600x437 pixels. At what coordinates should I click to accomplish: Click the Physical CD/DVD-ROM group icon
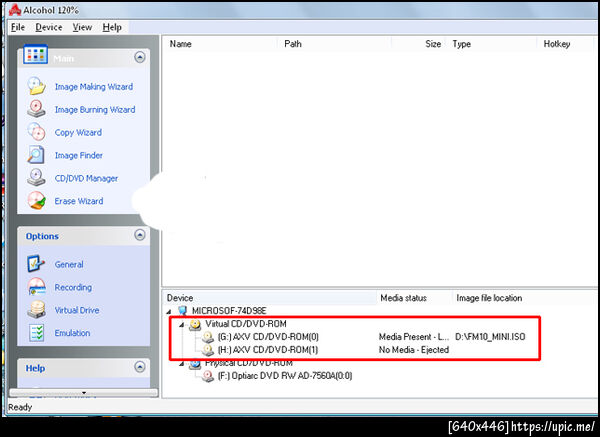click(195, 364)
